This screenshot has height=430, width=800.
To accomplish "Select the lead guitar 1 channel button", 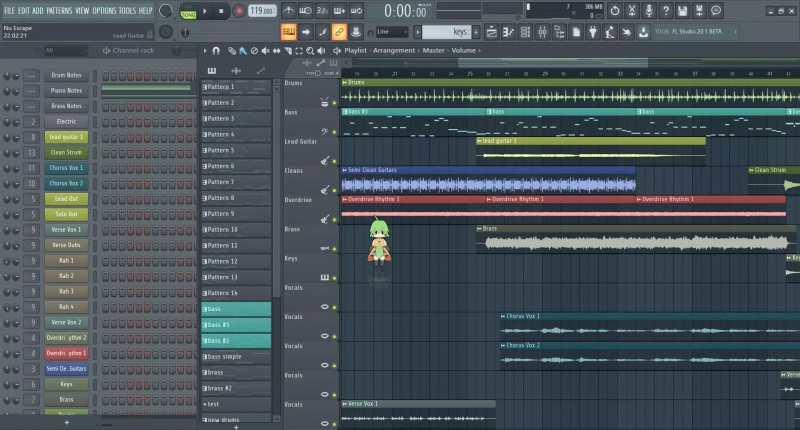I will point(66,137).
